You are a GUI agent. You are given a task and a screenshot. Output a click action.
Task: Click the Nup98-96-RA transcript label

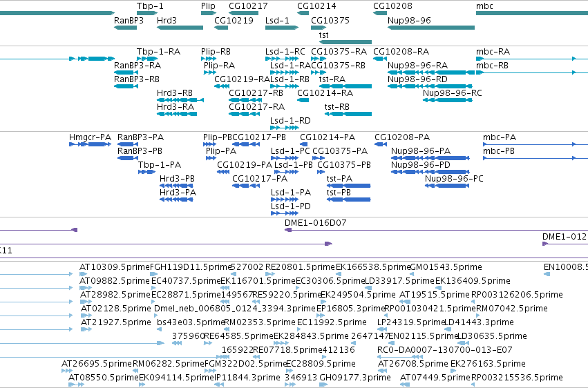(417, 66)
